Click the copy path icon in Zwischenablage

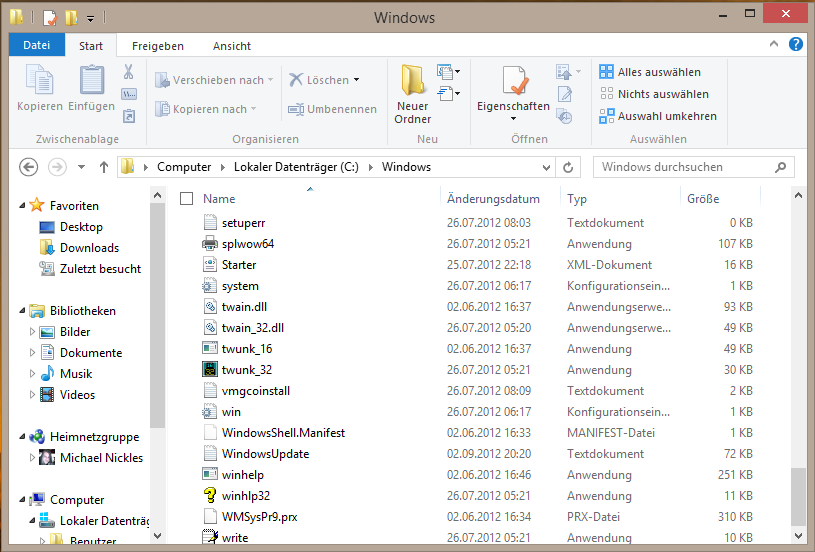[128, 94]
